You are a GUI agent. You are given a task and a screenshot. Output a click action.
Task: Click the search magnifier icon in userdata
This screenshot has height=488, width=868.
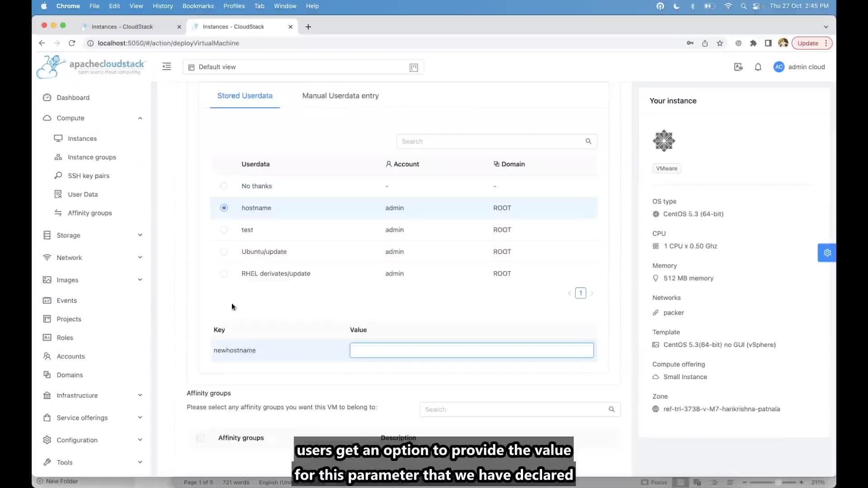pos(589,141)
